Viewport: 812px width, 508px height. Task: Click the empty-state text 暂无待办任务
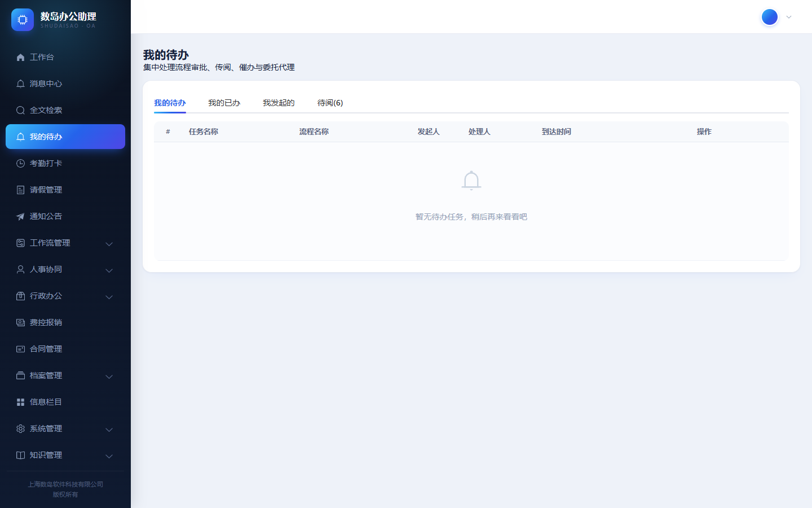439,217
